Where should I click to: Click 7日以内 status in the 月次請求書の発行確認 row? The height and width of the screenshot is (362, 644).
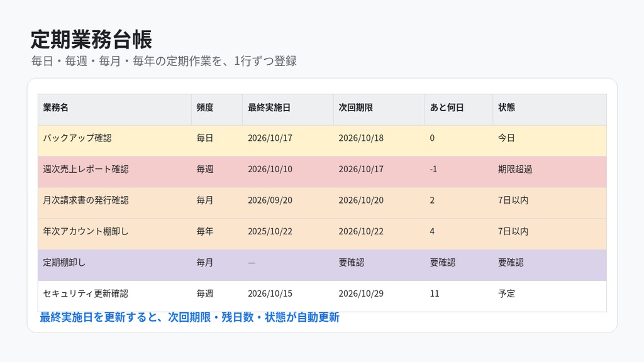(550, 203)
